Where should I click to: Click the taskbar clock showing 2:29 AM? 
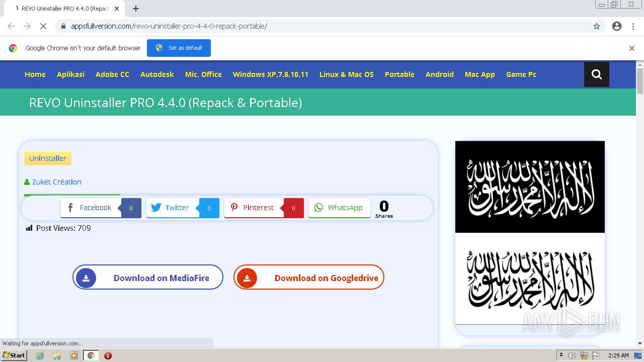pos(618,355)
